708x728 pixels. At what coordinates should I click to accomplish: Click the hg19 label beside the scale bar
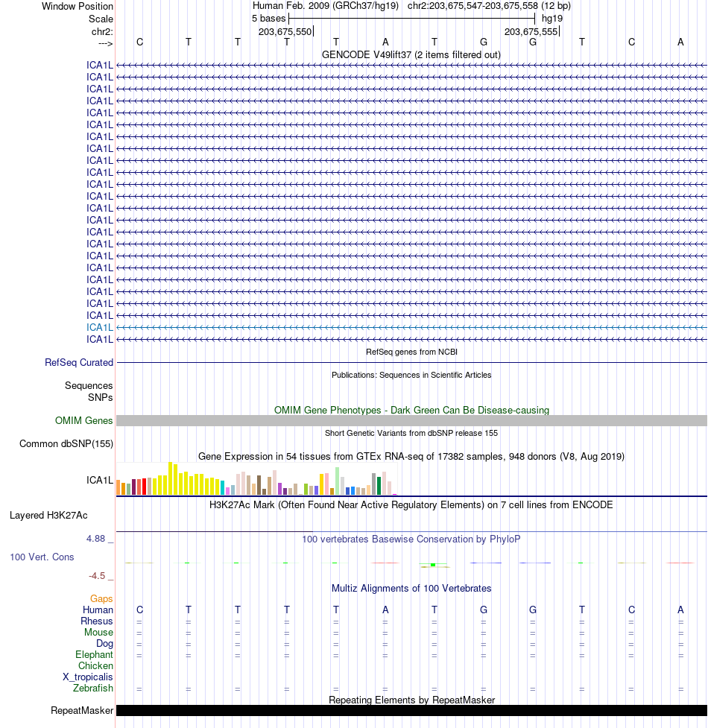pyautogui.click(x=552, y=19)
